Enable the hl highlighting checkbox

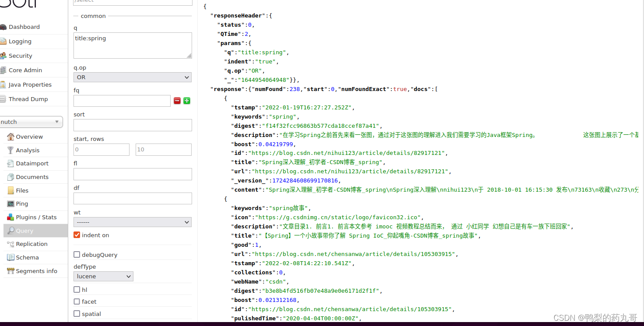(77, 290)
